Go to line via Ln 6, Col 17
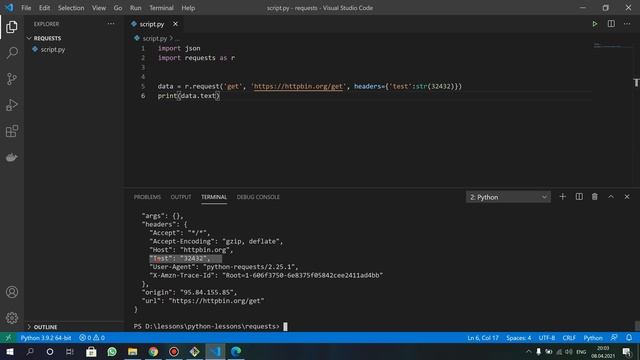The height and width of the screenshot is (360, 640). (483, 338)
